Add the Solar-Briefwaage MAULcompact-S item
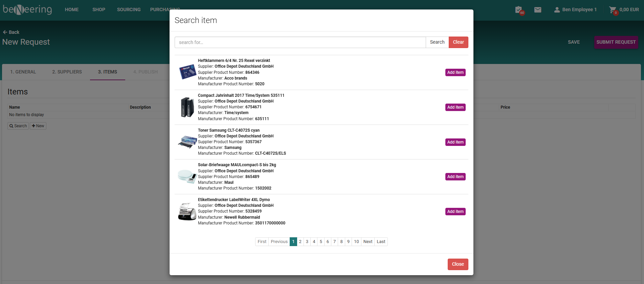Image resolution: width=644 pixels, height=284 pixels. coord(455,177)
